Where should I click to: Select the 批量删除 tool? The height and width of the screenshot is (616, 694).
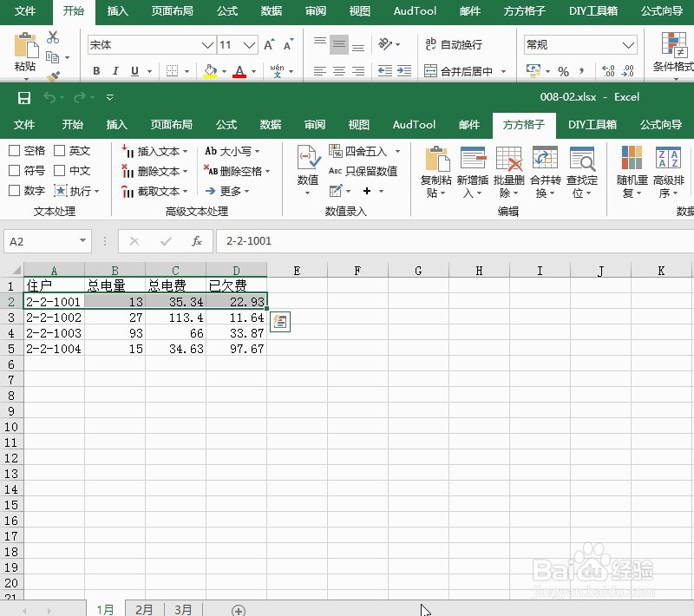click(508, 171)
